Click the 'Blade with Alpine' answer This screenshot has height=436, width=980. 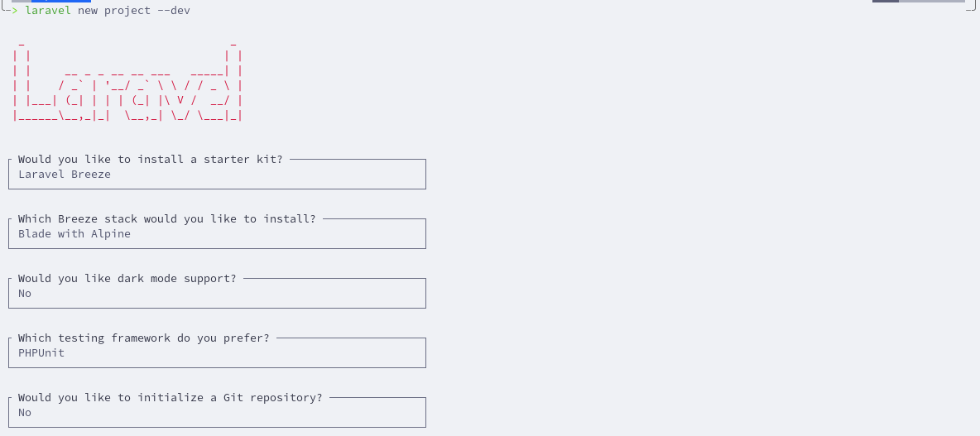point(74,233)
